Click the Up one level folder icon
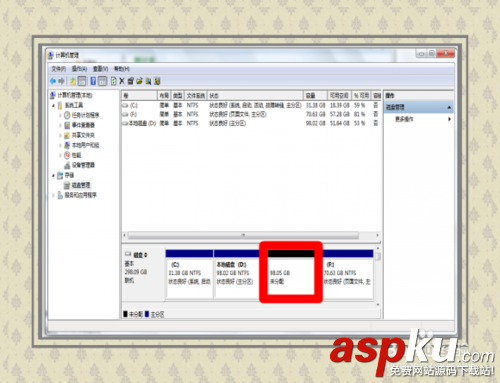 [x=73, y=81]
